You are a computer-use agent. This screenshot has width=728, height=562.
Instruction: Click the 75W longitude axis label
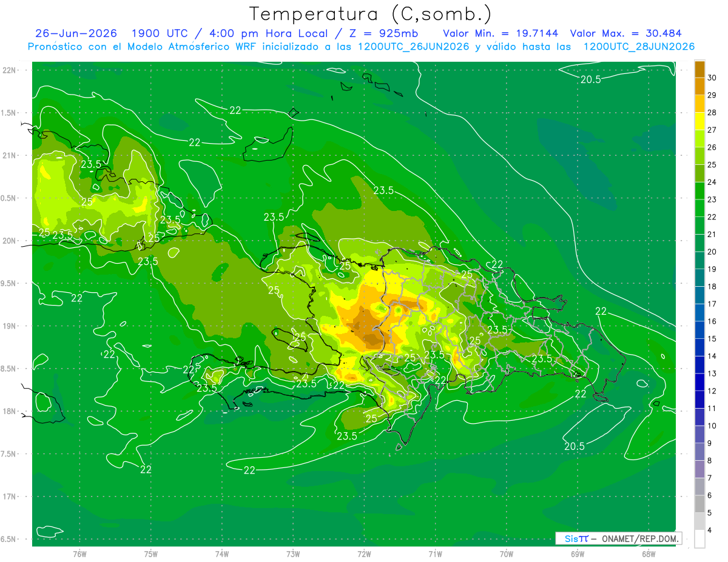151,554
